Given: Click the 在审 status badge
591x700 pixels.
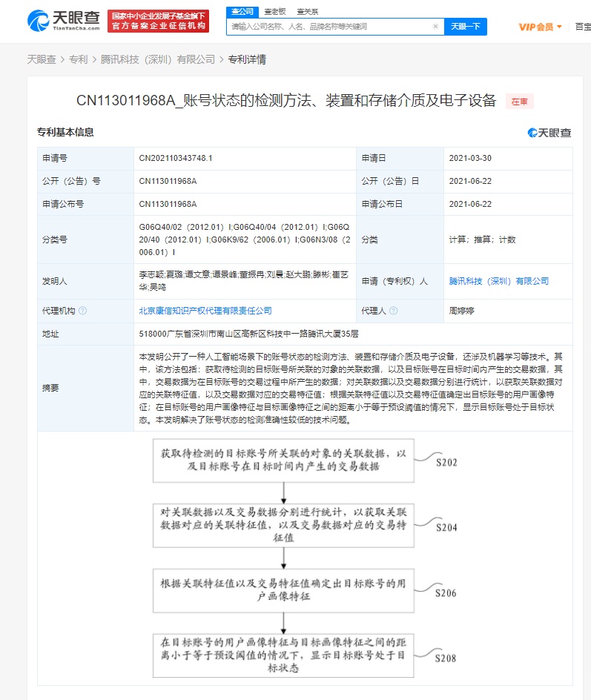Looking at the screenshot, I should [519, 102].
